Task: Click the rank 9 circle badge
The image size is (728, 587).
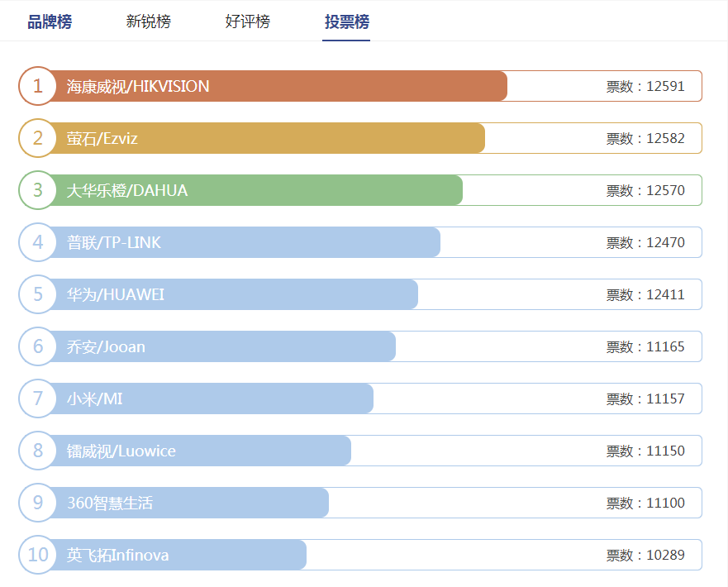Action: tap(38, 503)
